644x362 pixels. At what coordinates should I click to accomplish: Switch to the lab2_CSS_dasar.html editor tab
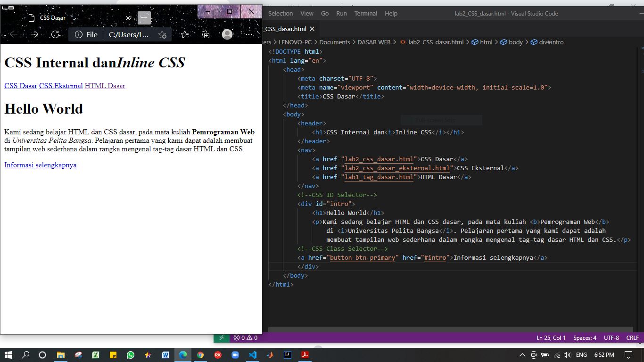tap(285, 28)
